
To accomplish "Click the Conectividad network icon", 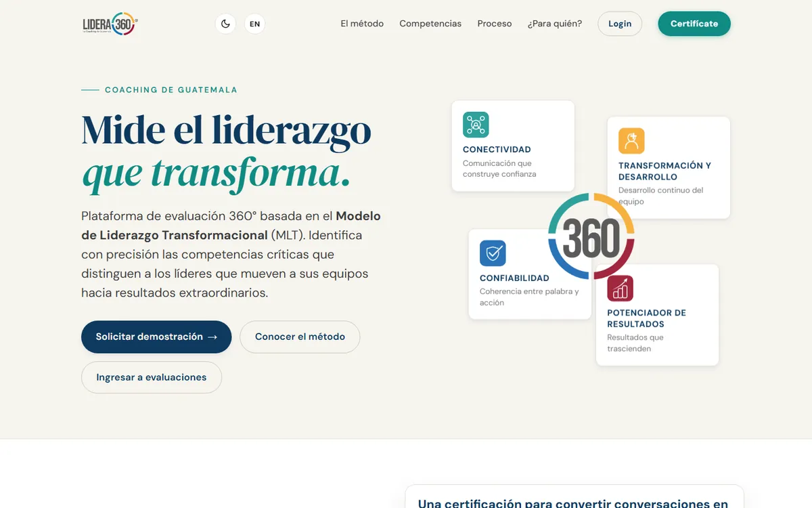I will tap(476, 125).
